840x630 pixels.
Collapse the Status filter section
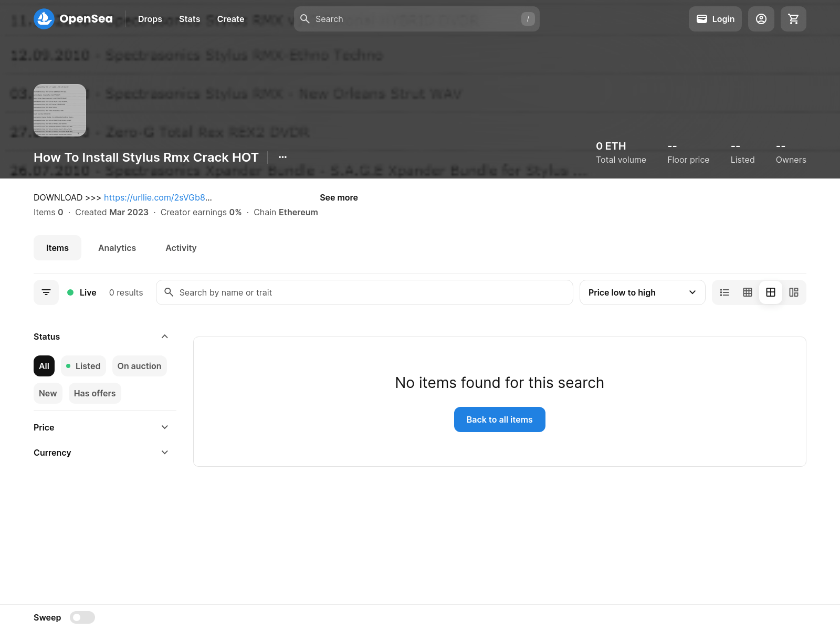point(101,337)
